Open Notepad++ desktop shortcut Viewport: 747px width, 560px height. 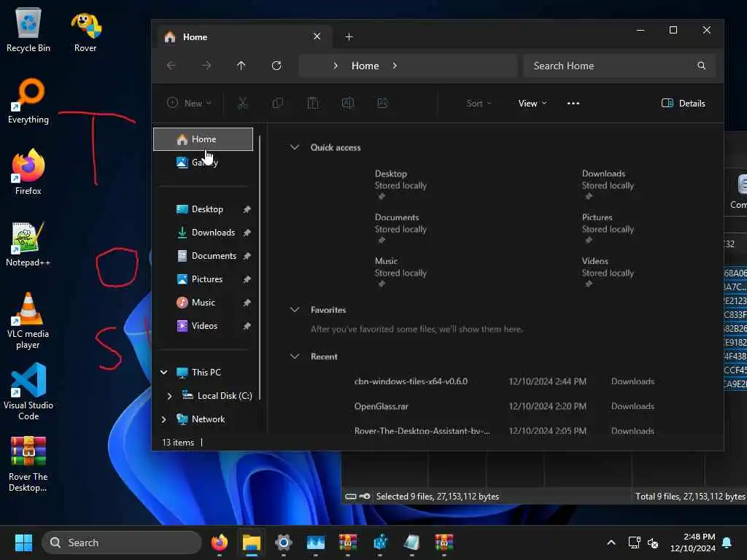click(28, 244)
